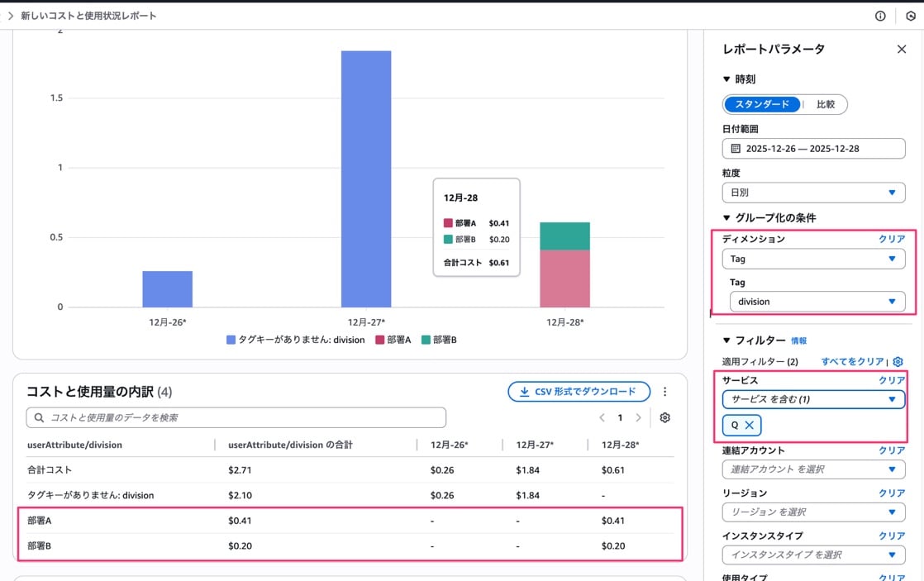Expand the breadcrumb chevron at top left

pos(9,16)
